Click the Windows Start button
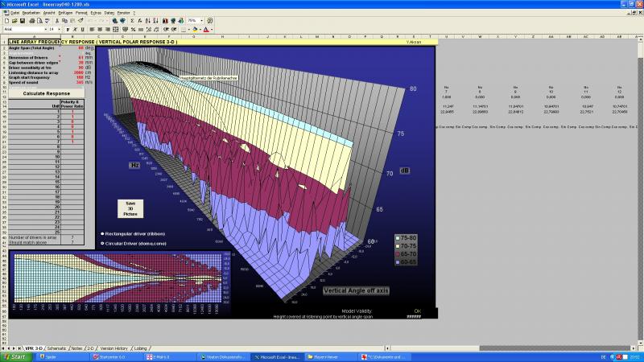The height and width of the screenshot is (362, 644). pos(14,356)
